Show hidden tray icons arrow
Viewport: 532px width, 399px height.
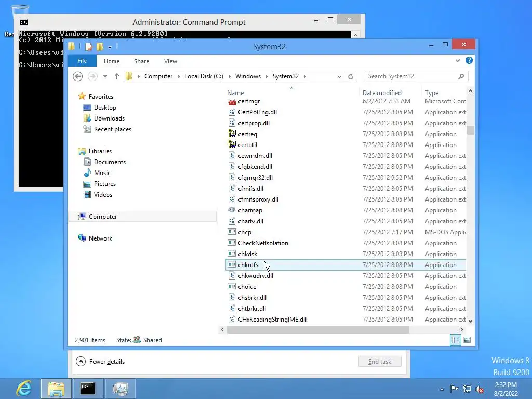tap(442, 389)
